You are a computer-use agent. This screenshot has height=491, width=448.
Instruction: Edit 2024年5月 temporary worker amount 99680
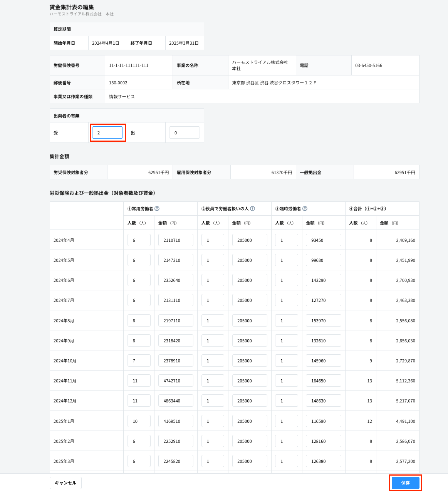click(323, 260)
